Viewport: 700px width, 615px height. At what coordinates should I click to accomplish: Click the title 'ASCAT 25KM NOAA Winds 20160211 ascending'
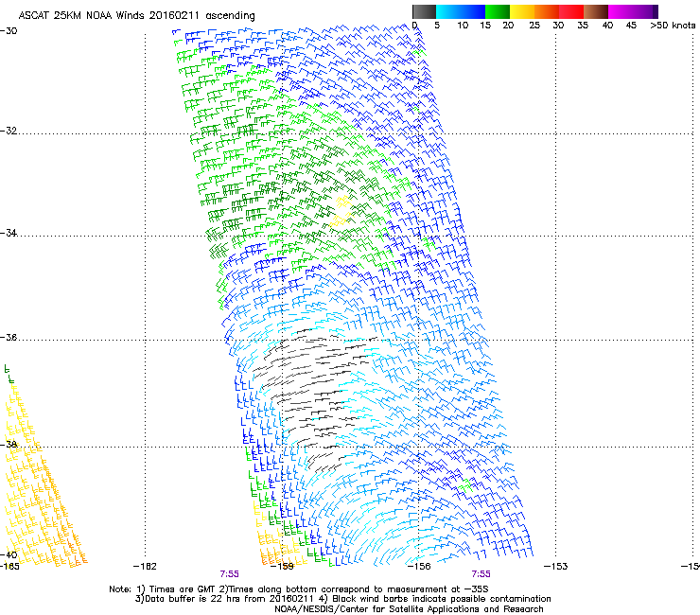click(136, 16)
